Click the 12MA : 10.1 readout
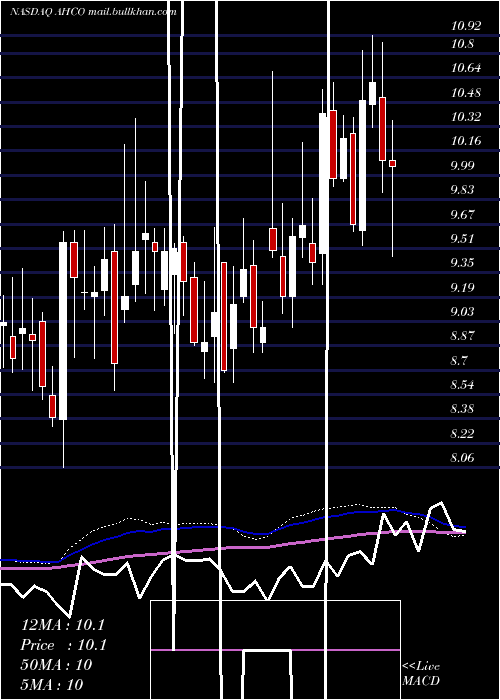The width and height of the screenshot is (500, 700). pyautogui.click(x=62, y=625)
